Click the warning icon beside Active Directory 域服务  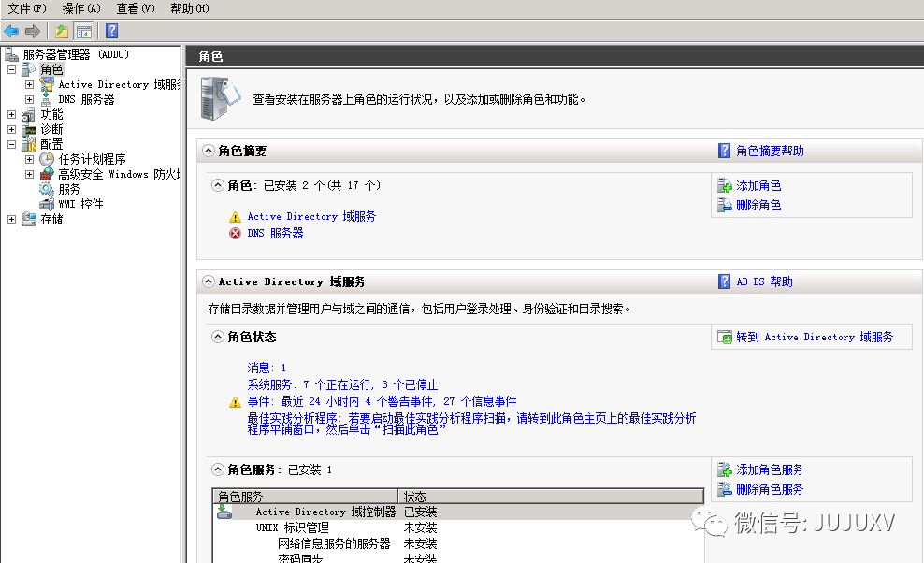tap(235, 217)
